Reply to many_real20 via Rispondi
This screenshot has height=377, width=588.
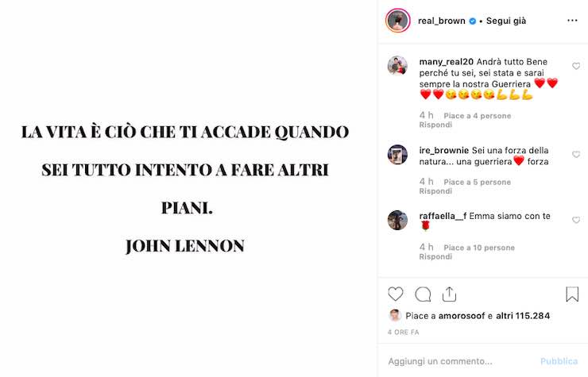coord(435,125)
